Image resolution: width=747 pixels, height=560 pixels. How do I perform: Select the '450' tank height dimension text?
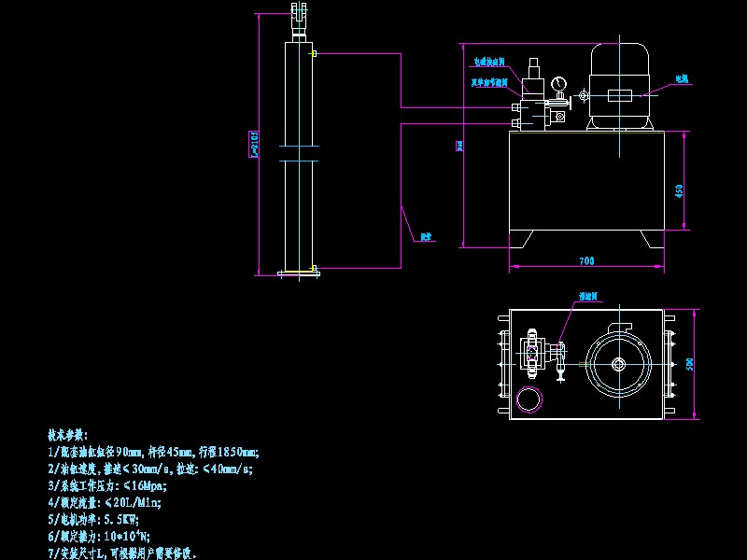pyautogui.click(x=680, y=191)
